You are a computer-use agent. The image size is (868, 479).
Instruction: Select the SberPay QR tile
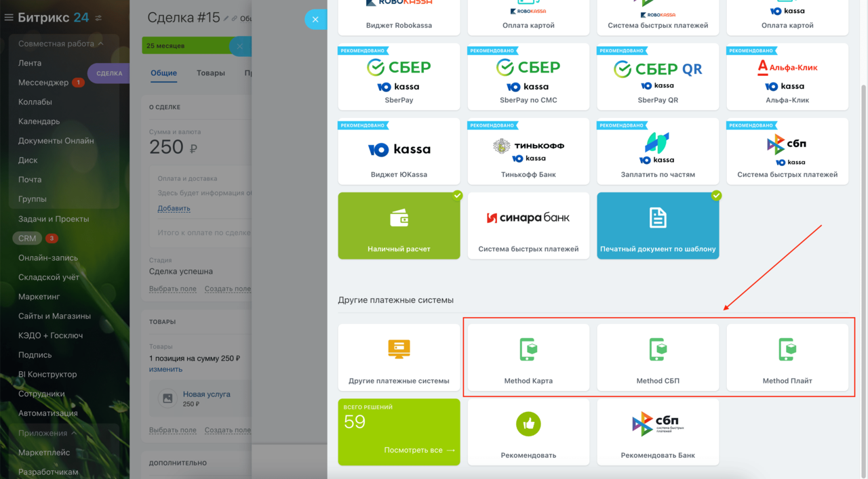pyautogui.click(x=658, y=77)
